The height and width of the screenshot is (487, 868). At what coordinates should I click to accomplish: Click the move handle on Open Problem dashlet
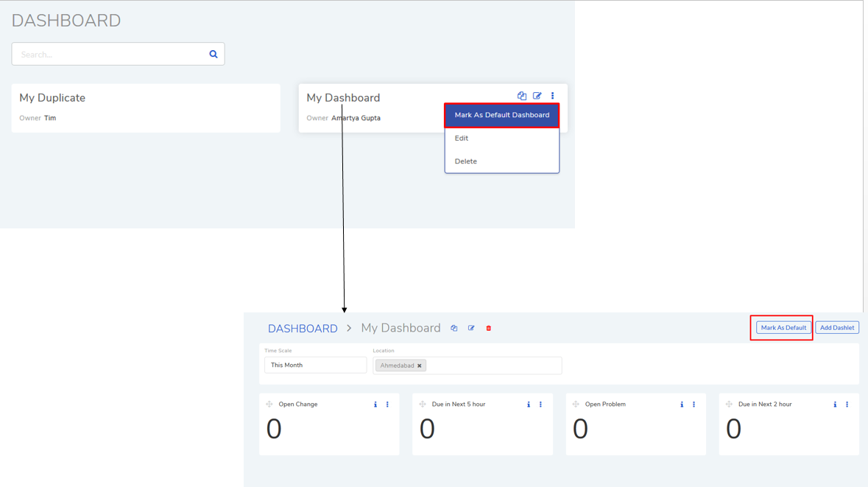coord(576,404)
